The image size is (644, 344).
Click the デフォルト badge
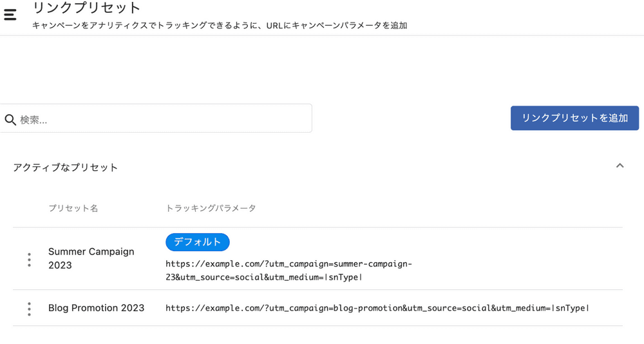[x=197, y=242]
